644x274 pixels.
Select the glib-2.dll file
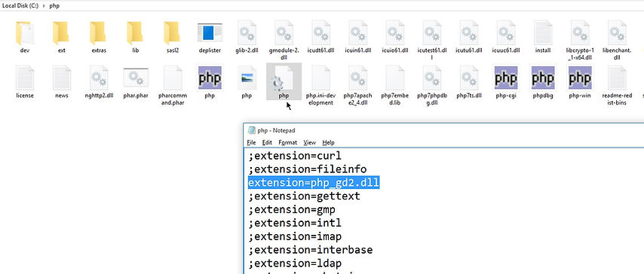click(x=247, y=38)
